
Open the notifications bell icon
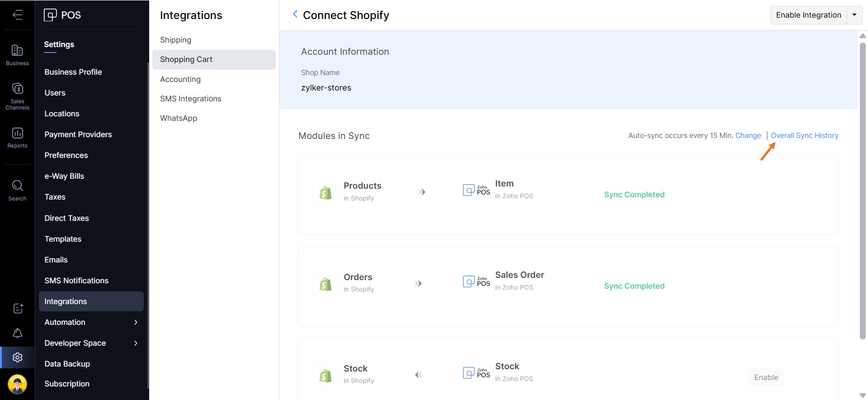(x=17, y=333)
